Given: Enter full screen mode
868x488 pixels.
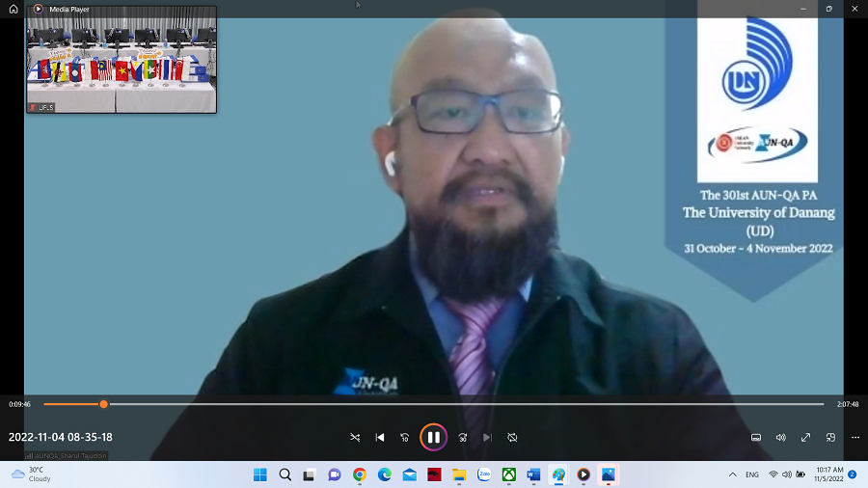Looking at the screenshot, I should tap(805, 437).
